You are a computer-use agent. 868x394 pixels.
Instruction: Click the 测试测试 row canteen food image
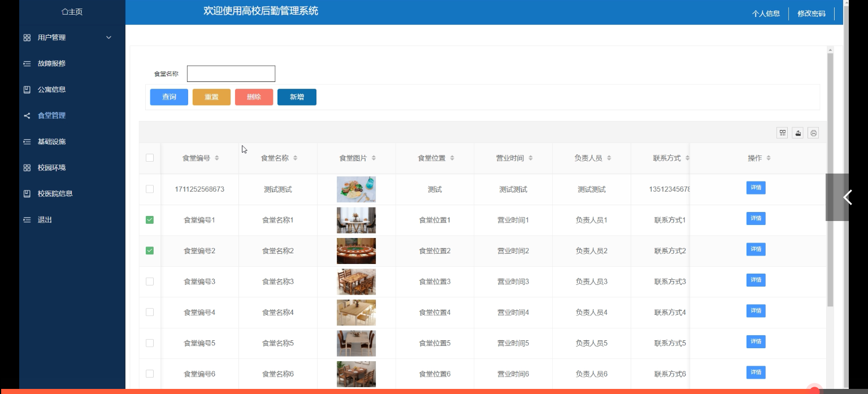pyautogui.click(x=356, y=189)
